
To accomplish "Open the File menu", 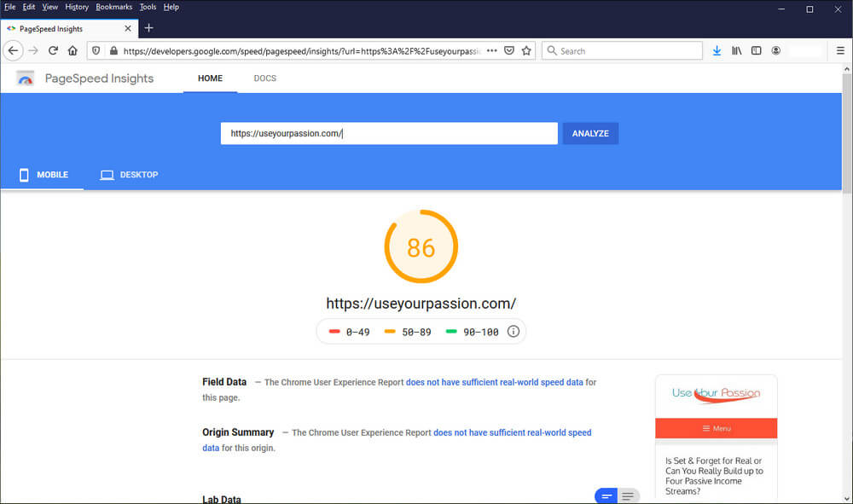I will point(9,7).
